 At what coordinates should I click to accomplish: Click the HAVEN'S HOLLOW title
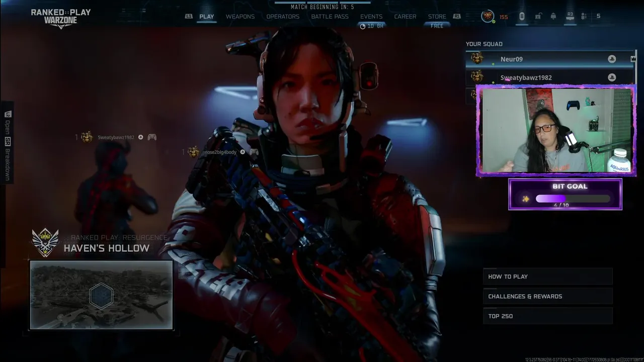pos(107,248)
